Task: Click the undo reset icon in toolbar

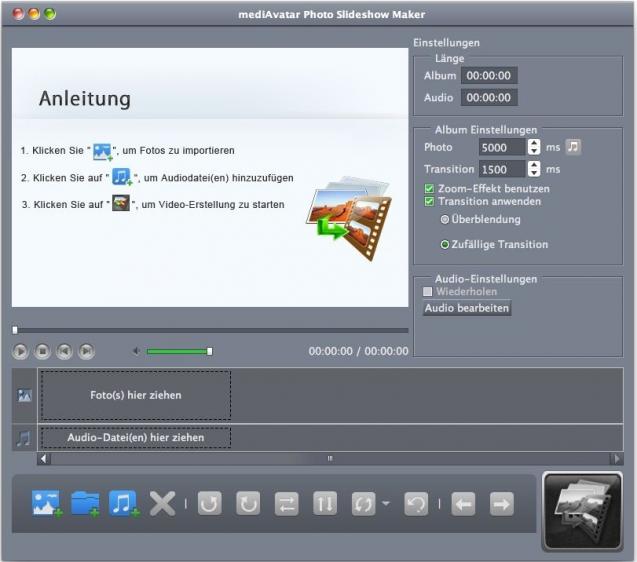Action: (416, 503)
